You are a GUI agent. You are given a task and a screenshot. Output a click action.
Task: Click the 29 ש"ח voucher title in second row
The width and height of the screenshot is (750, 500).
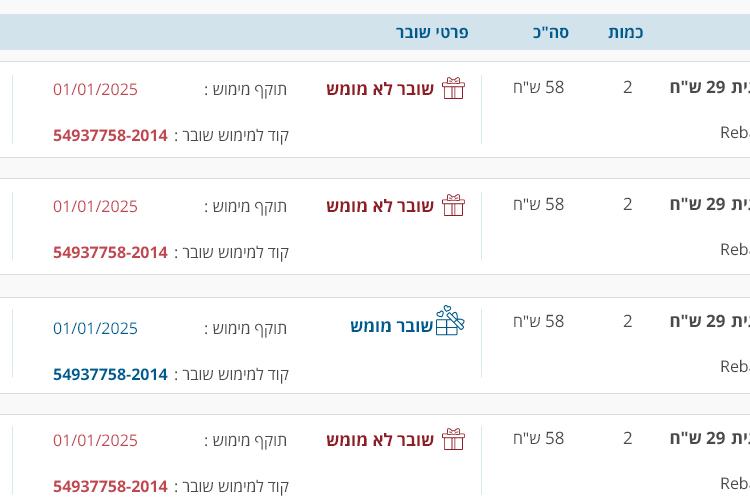pyautogui.click(x=710, y=204)
